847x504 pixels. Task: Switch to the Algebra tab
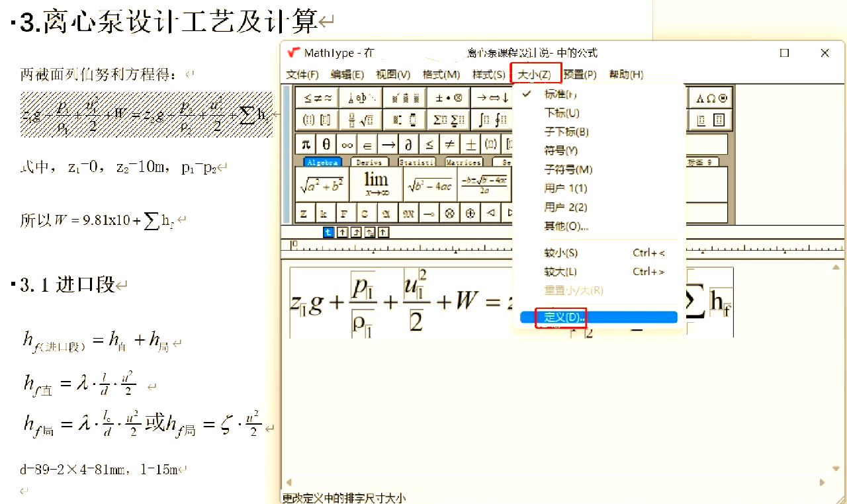(x=323, y=162)
